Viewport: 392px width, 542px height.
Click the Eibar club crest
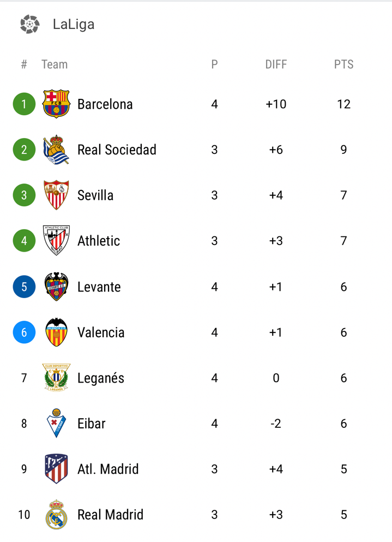56,423
